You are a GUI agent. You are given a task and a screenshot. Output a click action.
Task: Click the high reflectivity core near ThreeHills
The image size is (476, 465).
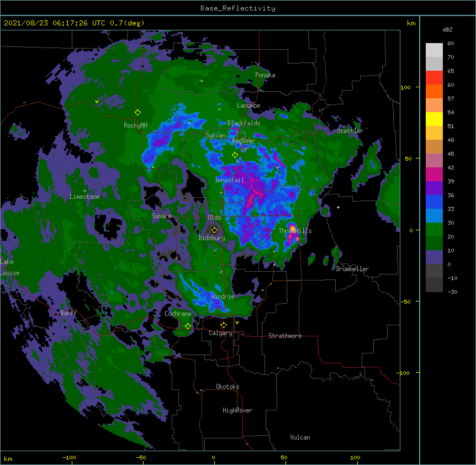tap(292, 228)
